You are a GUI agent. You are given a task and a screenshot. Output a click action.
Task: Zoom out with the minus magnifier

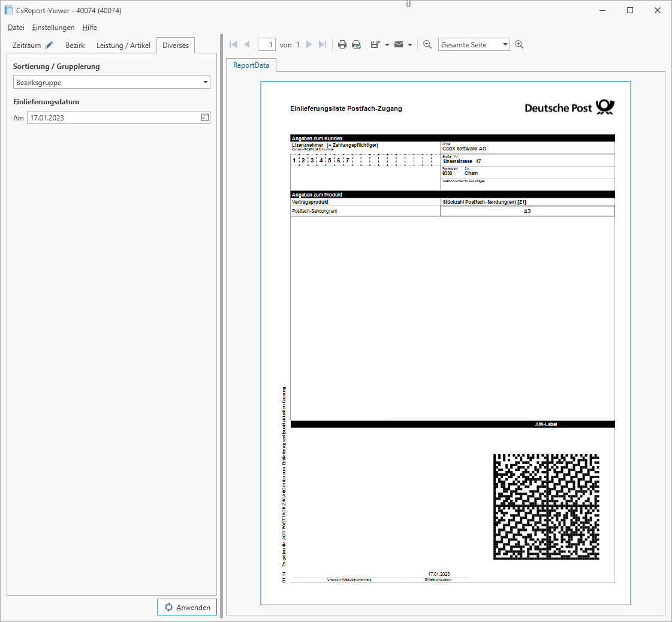pyautogui.click(x=427, y=44)
